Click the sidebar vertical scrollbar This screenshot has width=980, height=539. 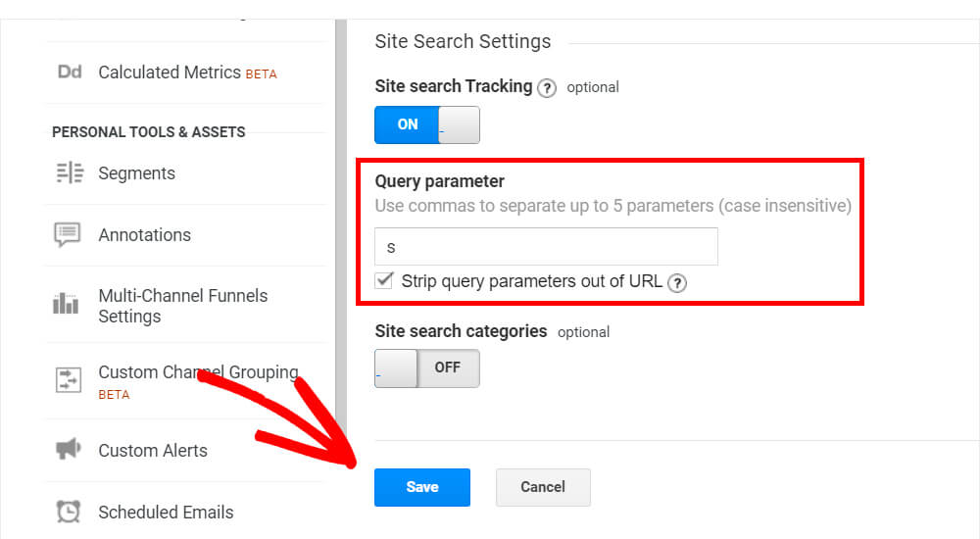(x=341, y=225)
